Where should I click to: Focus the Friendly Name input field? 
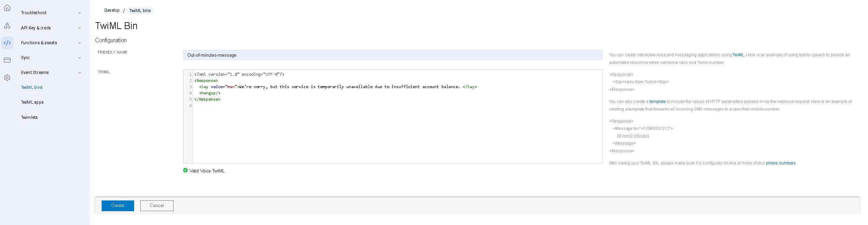coord(393,55)
